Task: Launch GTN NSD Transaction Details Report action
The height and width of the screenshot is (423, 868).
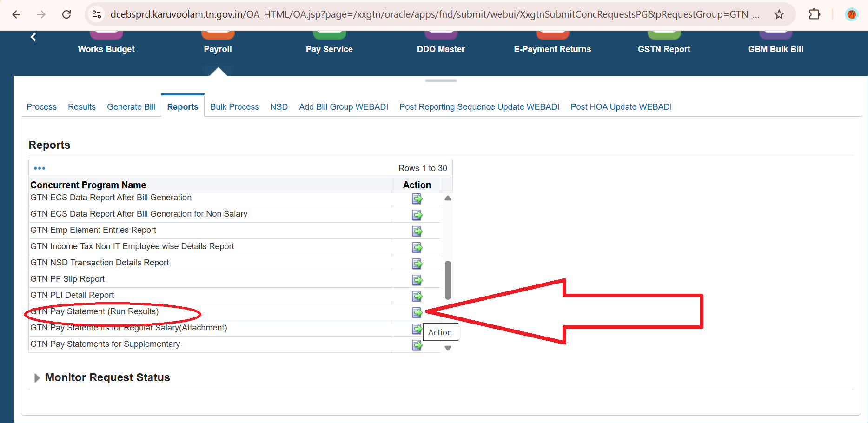Action: (417, 264)
